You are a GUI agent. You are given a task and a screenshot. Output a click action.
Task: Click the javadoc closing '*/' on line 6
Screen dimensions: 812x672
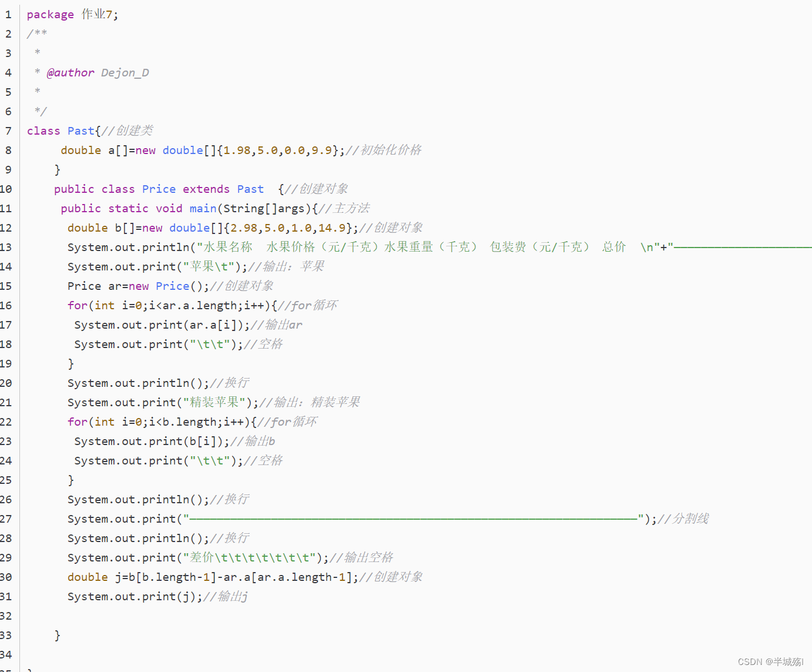click(40, 111)
